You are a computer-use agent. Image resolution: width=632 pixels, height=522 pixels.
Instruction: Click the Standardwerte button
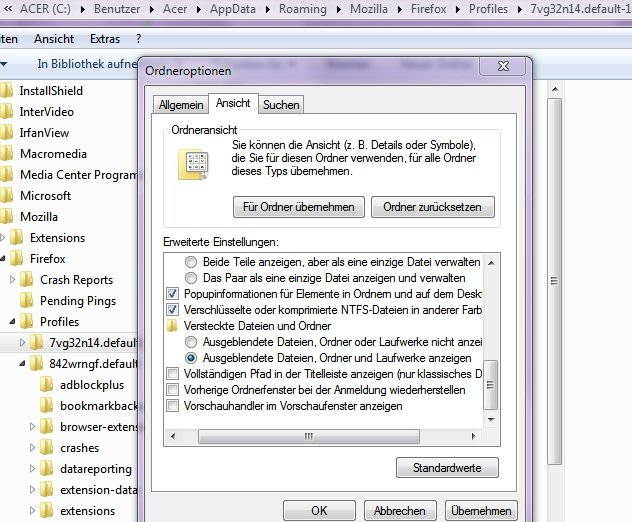(x=447, y=468)
